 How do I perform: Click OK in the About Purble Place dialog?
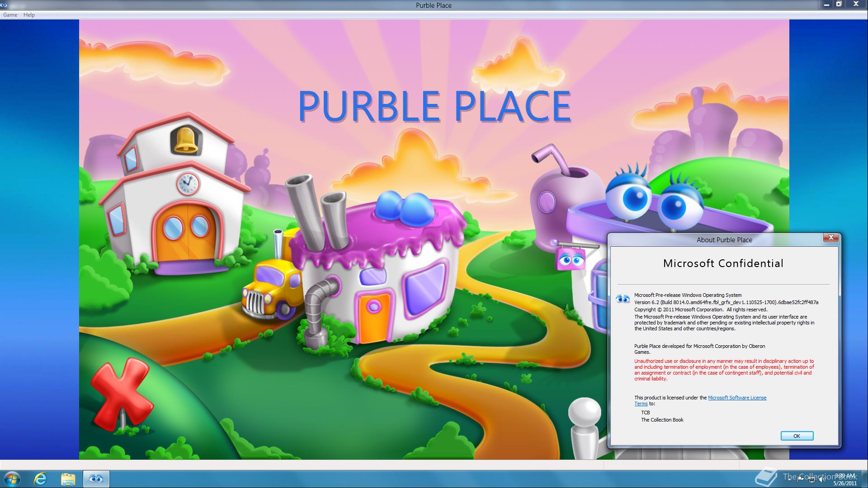[x=797, y=436]
